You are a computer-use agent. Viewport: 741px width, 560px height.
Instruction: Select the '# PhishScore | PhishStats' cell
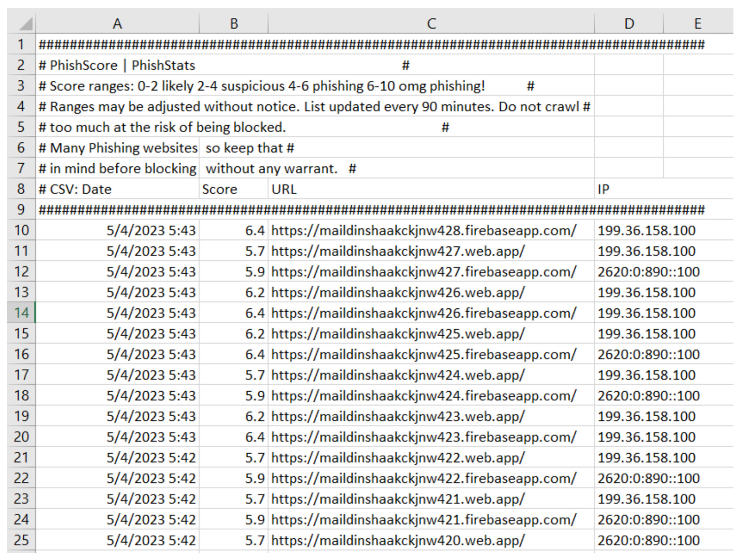tap(117, 65)
